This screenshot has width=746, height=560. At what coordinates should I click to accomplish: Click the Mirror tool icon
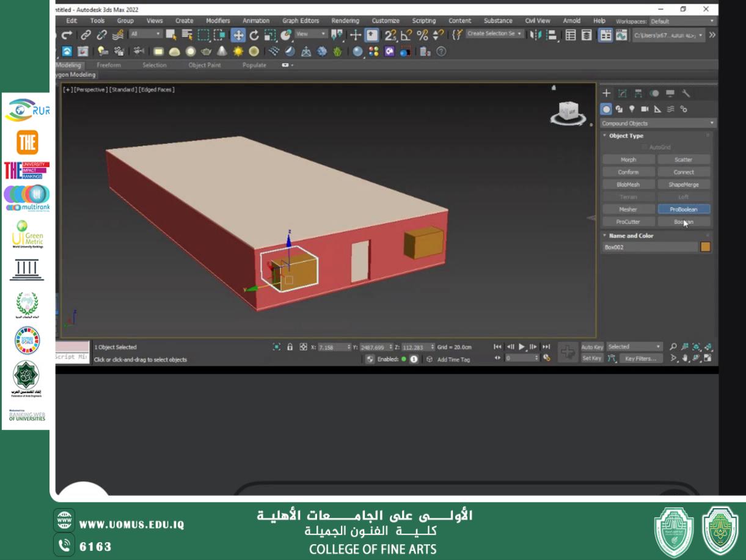536,35
